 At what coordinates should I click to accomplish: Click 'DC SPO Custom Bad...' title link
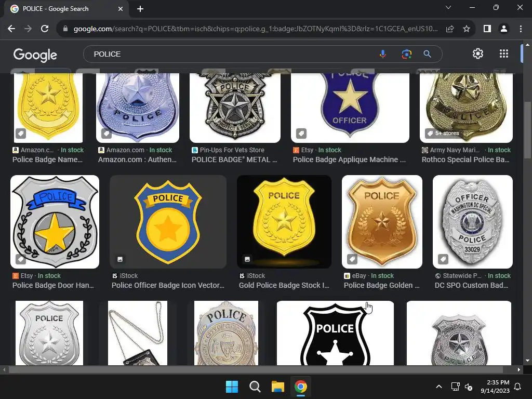[x=472, y=285]
